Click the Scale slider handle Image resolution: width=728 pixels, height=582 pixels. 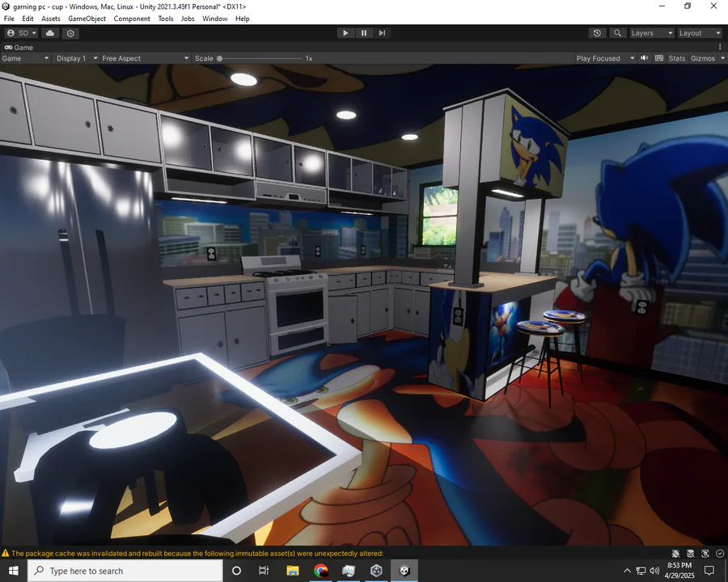click(219, 58)
